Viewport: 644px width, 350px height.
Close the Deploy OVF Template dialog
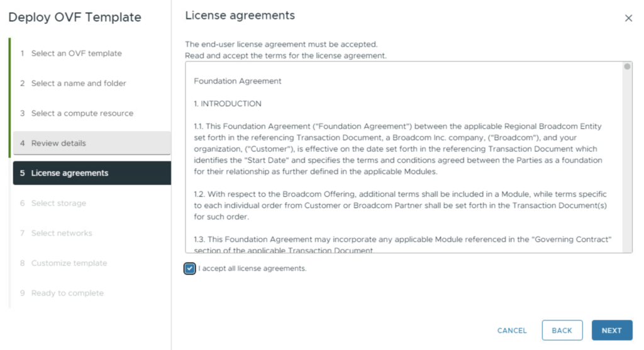tap(628, 18)
